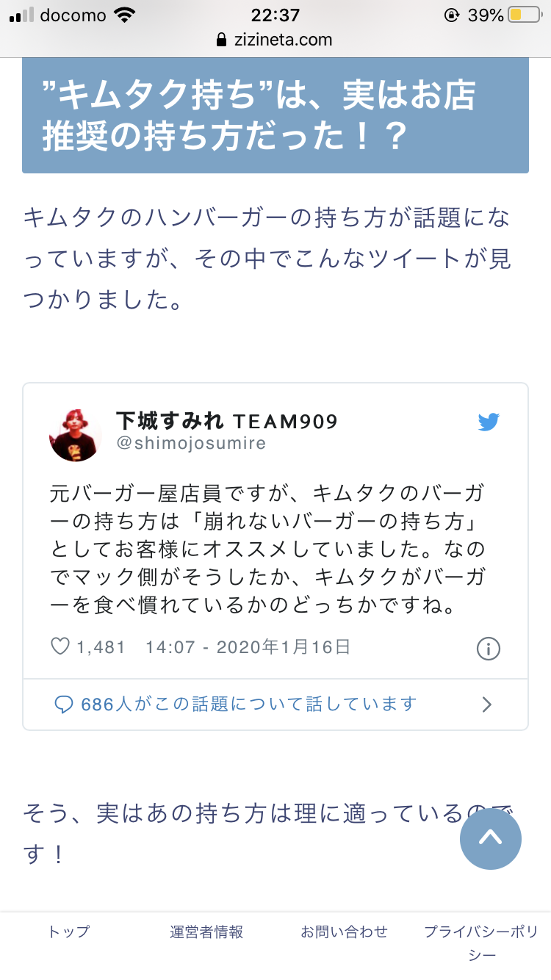Click the speech bubble reply icon
The image size is (551, 980).
tap(64, 705)
